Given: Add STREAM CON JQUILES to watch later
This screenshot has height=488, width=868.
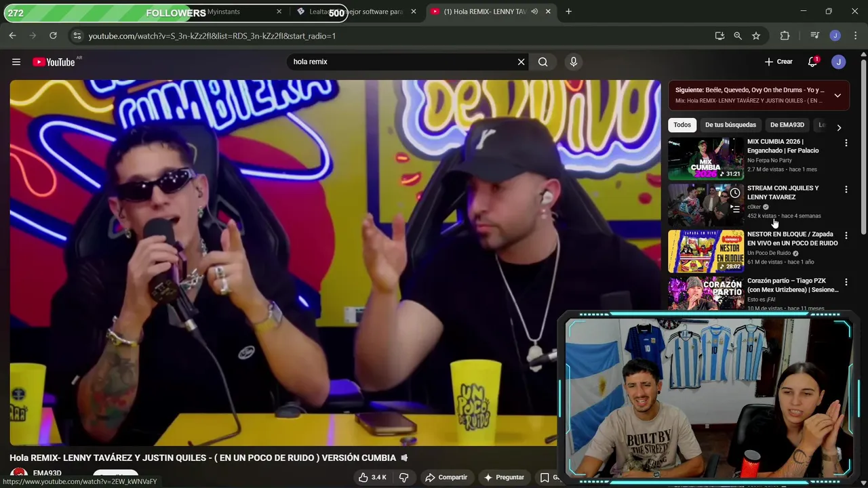Looking at the screenshot, I should point(735,193).
